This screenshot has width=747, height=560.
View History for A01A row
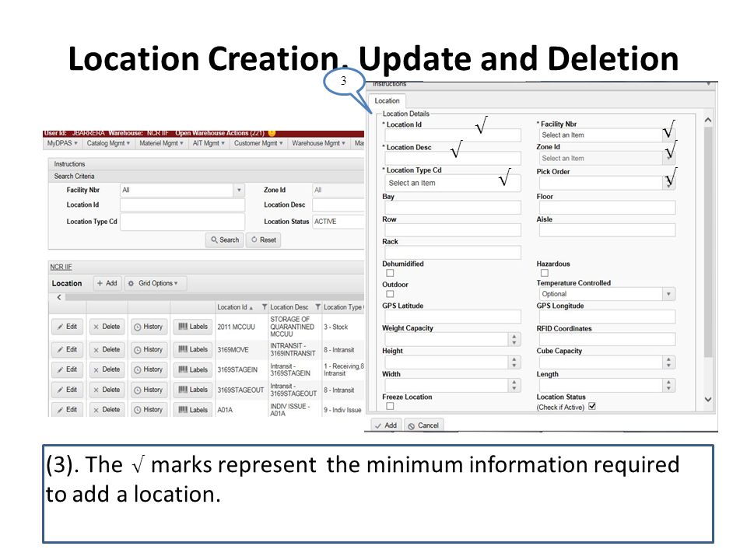(148, 410)
